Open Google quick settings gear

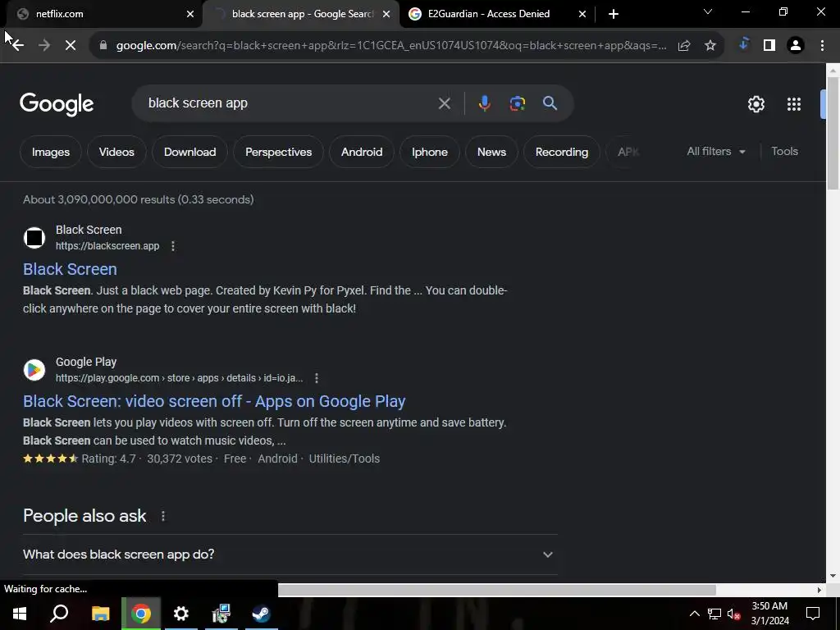coord(756,104)
